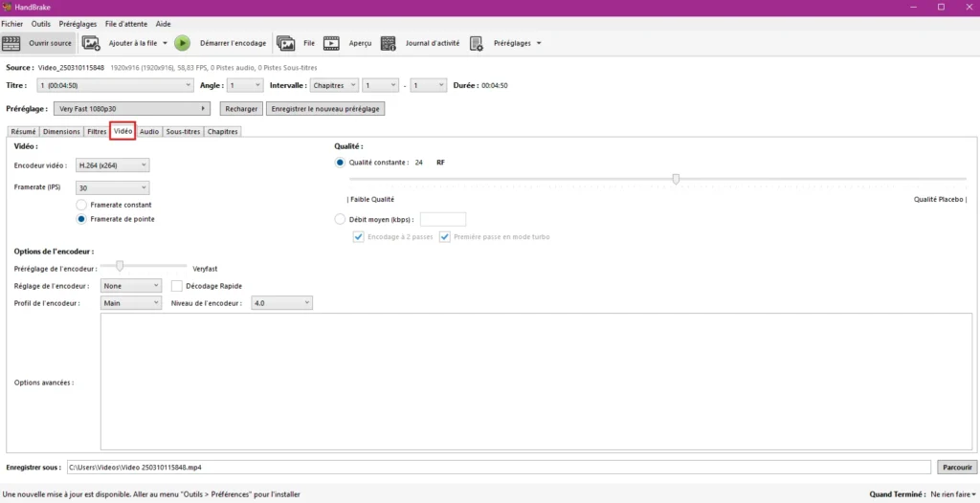
Task: Switch to the Résumé tab
Action: tap(23, 132)
